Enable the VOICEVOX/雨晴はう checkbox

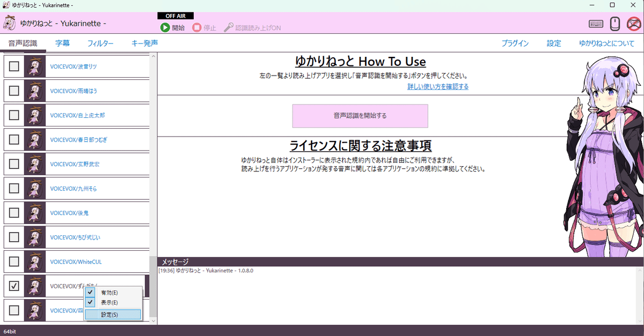14,91
